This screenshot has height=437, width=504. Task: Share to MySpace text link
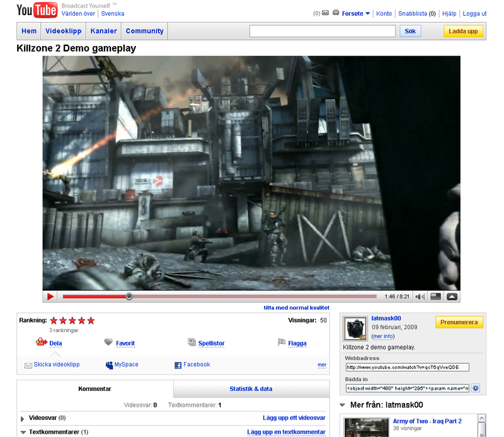(x=127, y=364)
